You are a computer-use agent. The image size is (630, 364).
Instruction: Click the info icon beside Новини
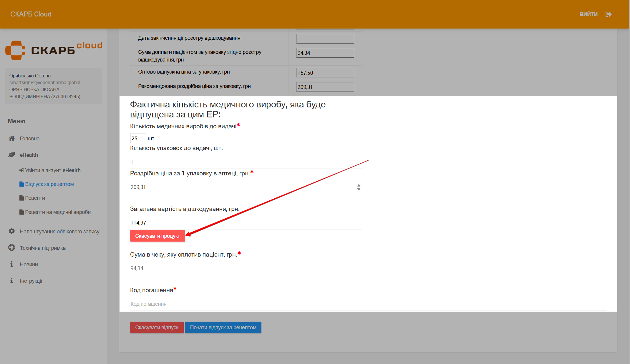pos(12,264)
